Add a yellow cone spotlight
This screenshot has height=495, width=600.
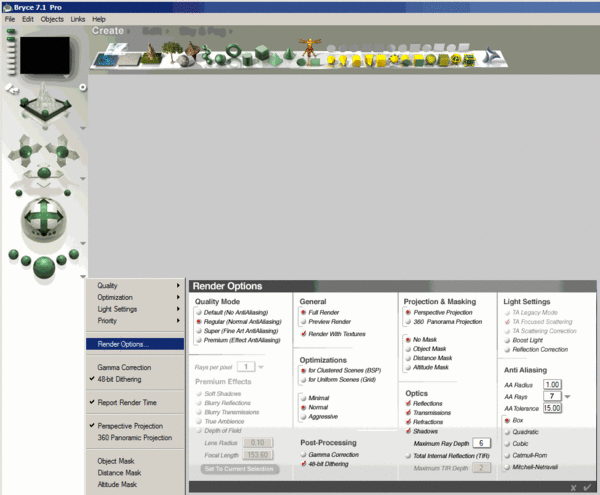343,60
